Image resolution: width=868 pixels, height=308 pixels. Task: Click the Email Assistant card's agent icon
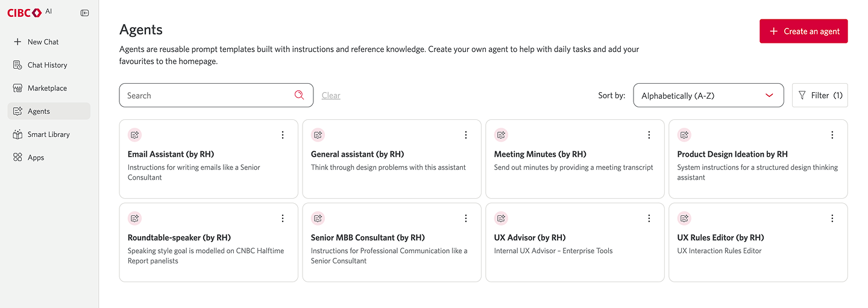pos(135,135)
